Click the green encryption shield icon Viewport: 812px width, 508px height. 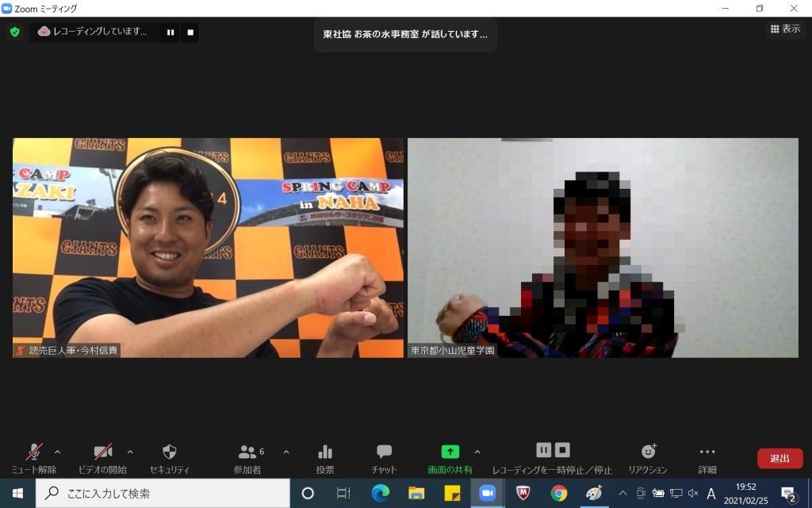click(14, 32)
